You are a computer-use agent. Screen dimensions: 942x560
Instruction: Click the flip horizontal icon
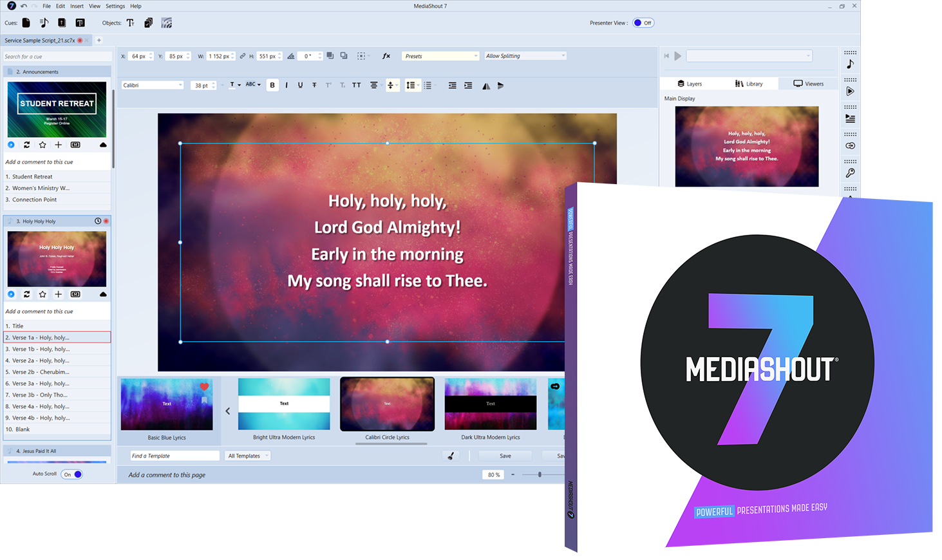click(486, 86)
